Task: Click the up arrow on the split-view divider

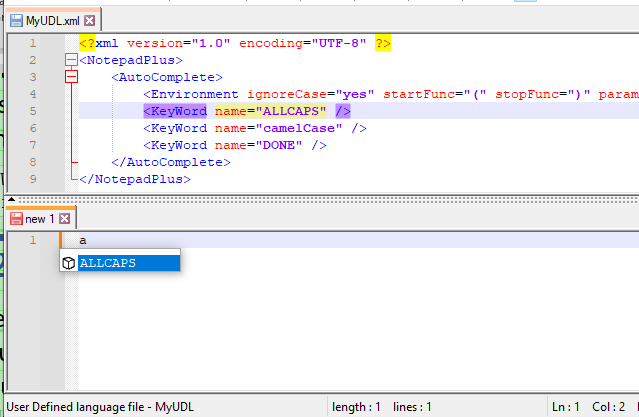Action: tap(11, 199)
